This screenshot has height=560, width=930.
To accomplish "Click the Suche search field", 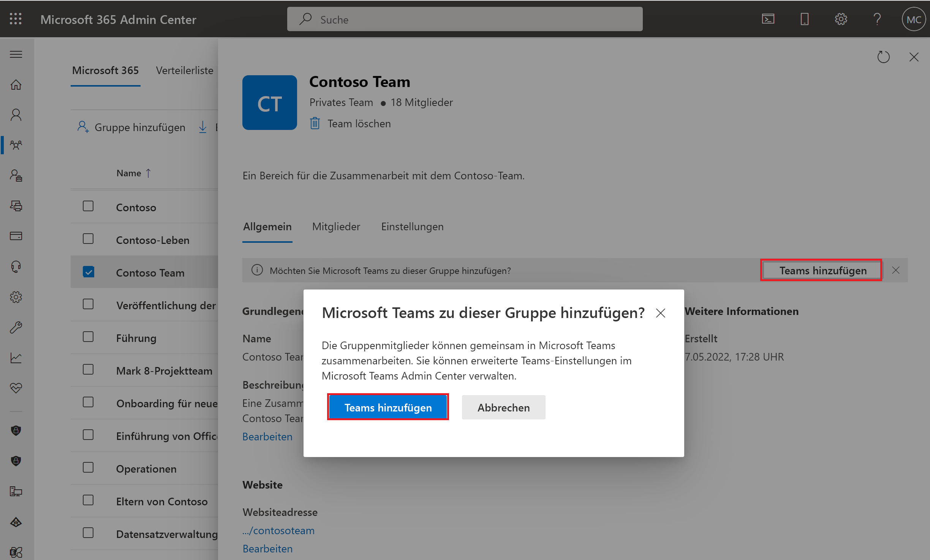I will tap(465, 19).
